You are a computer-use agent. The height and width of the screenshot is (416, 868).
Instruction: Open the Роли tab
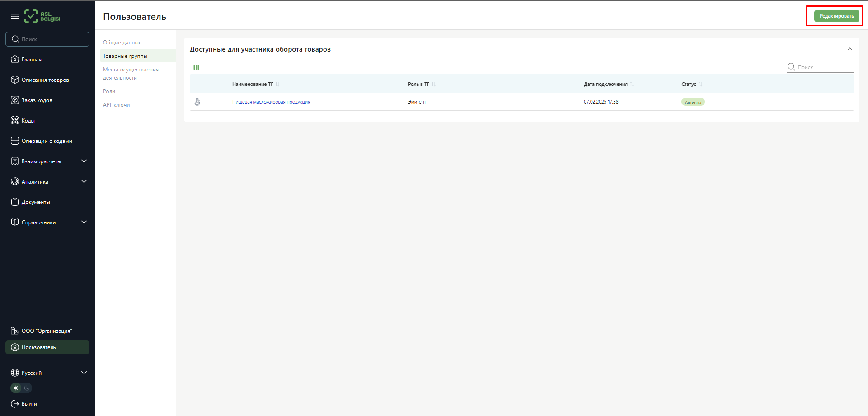click(x=109, y=91)
